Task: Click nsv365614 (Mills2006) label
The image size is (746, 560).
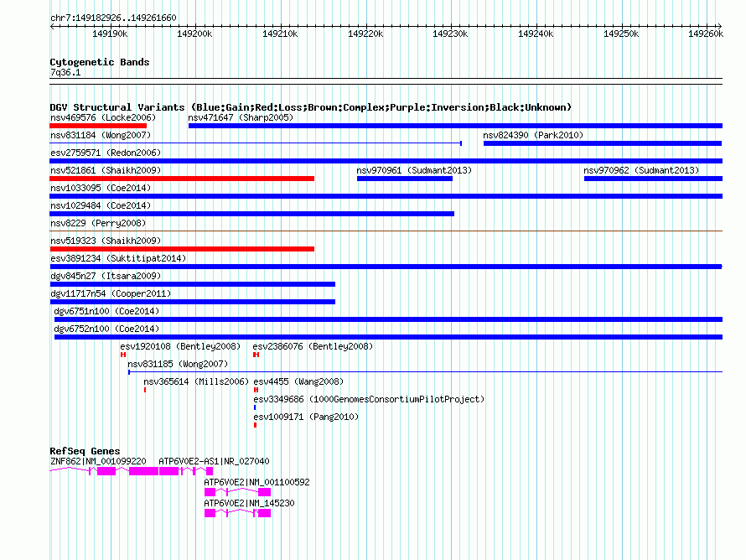Action: [x=196, y=381]
